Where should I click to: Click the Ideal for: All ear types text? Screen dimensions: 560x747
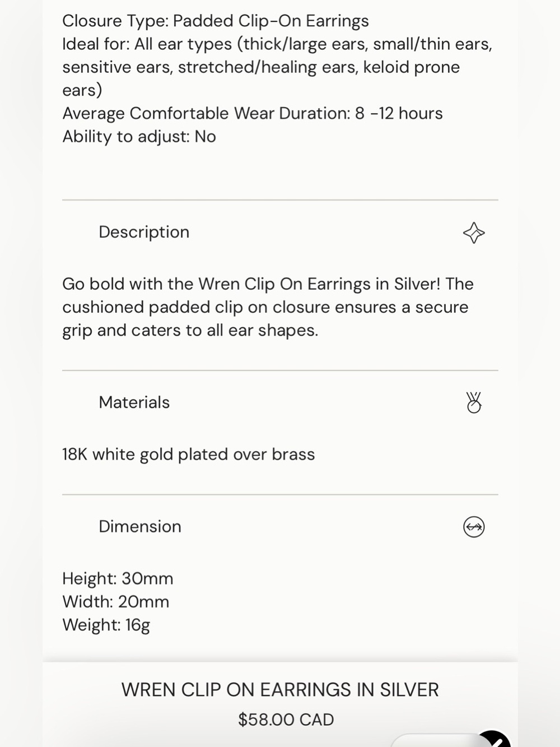point(278,67)
